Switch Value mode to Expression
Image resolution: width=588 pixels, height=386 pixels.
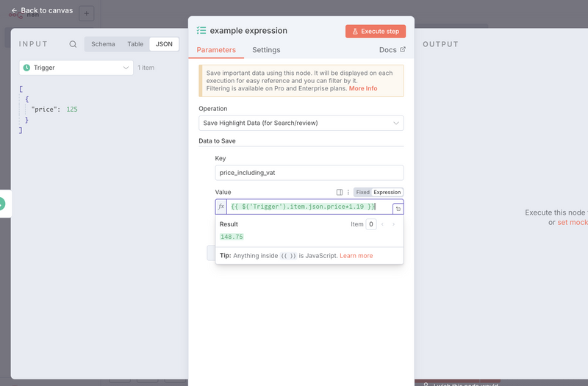(x=387, y=192)
